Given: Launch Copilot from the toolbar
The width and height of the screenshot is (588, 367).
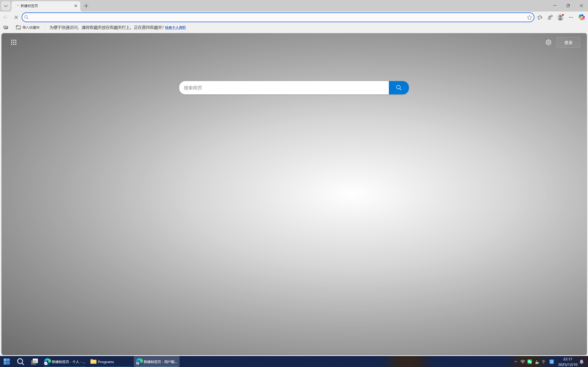Looking at the screenshot, I should pos(581,17).
